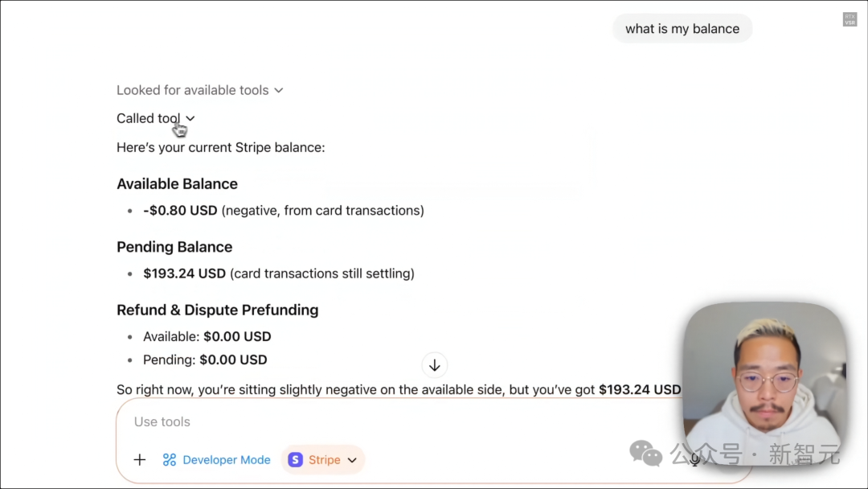Image resolution: width=868 pixels, height=489 pixels.
Task: Click the "Pending Balance" heading
Action: [174, 247]
